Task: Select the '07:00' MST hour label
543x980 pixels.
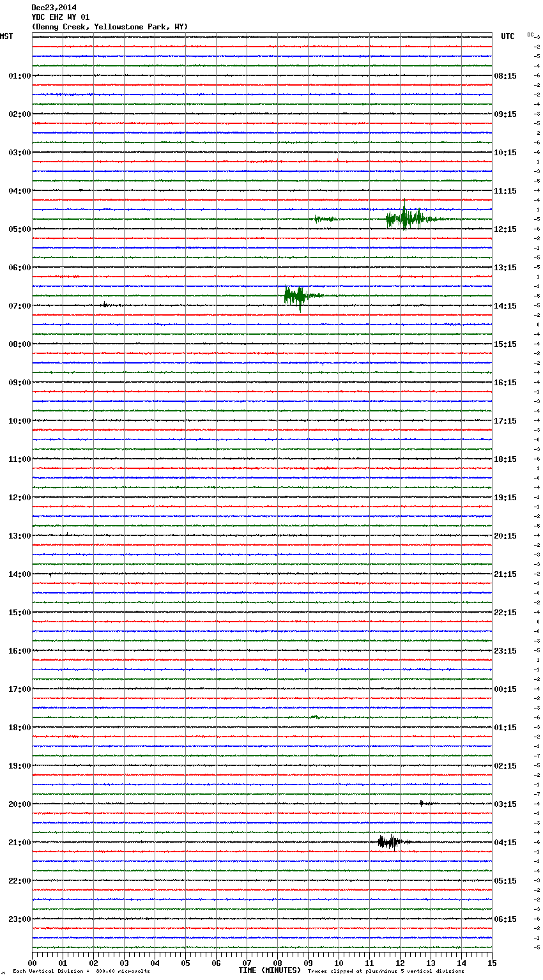Action: 20,306
